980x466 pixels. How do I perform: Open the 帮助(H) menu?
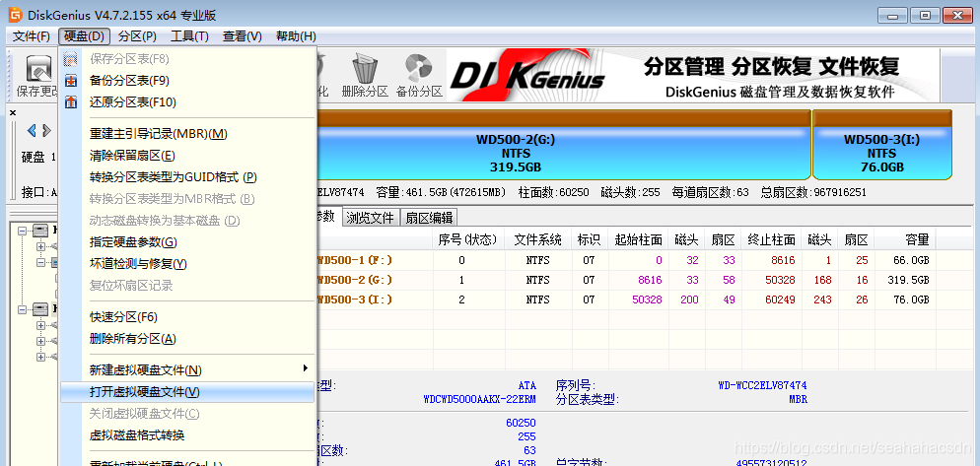tap(296, 36)
